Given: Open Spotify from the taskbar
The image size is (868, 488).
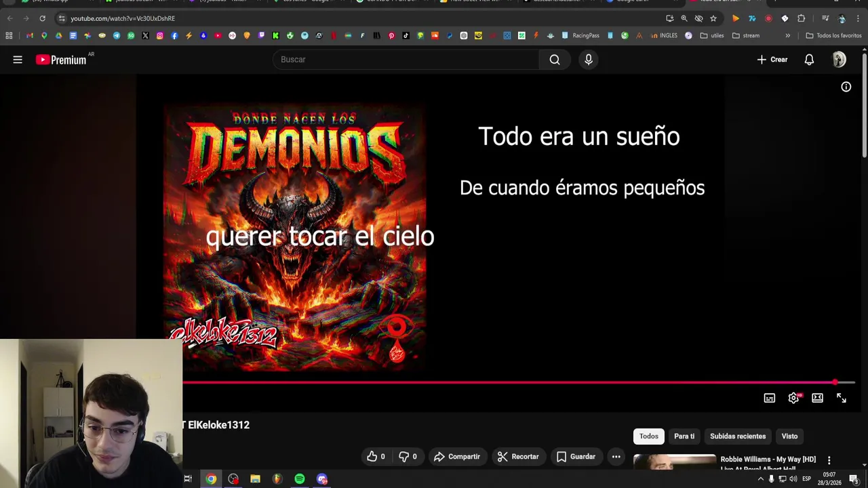Looking at the screenshot, I should (x=300, y=479).
